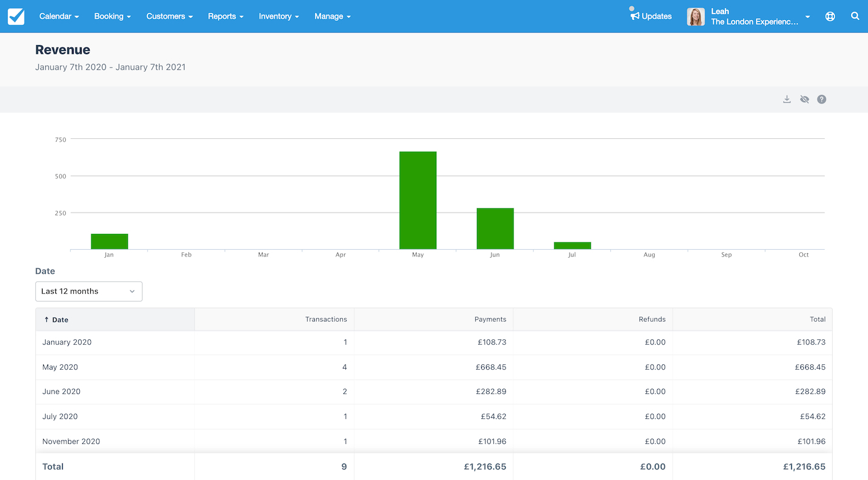Viewport: 868px width, 480px height.
Task: Sort table by Date column header
Action: 115,320
